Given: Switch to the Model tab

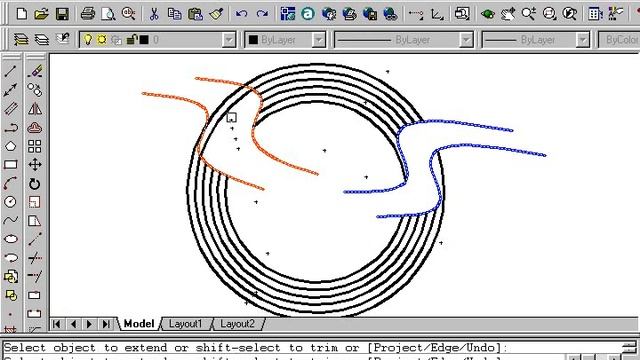Looking at the screenshot, I should [x=139, y=324].
